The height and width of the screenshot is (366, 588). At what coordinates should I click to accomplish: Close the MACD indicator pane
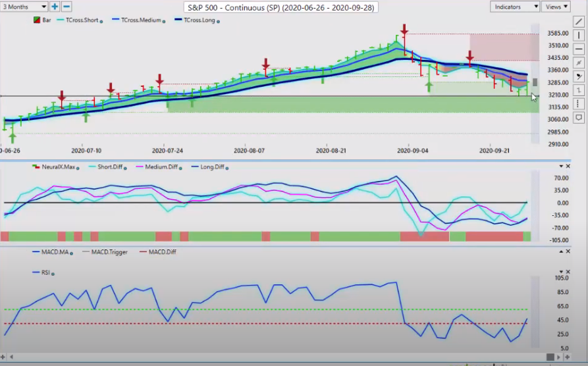pyautogui.click(x=568, y=251)
